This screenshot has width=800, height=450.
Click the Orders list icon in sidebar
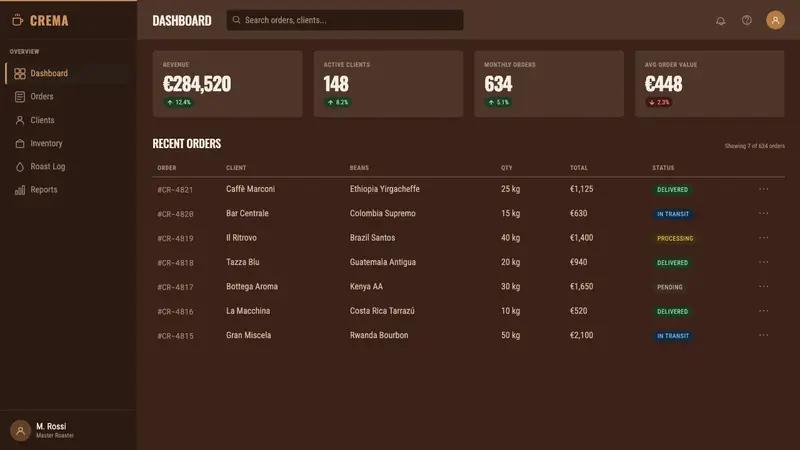point(20,96)
